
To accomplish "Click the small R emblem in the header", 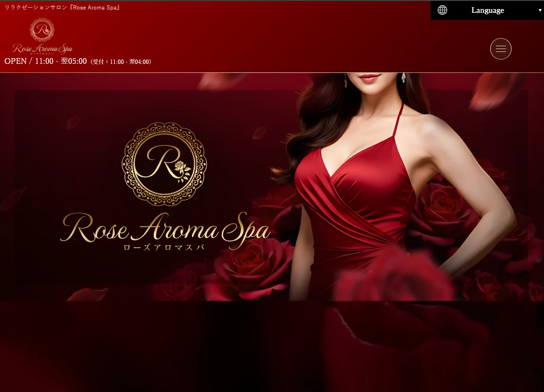I will coord(42,30).
